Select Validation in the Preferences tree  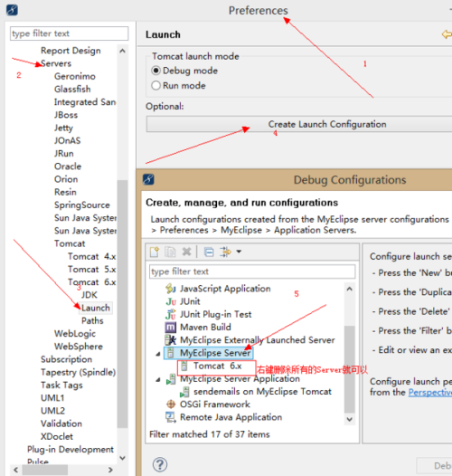click(61, 424)
